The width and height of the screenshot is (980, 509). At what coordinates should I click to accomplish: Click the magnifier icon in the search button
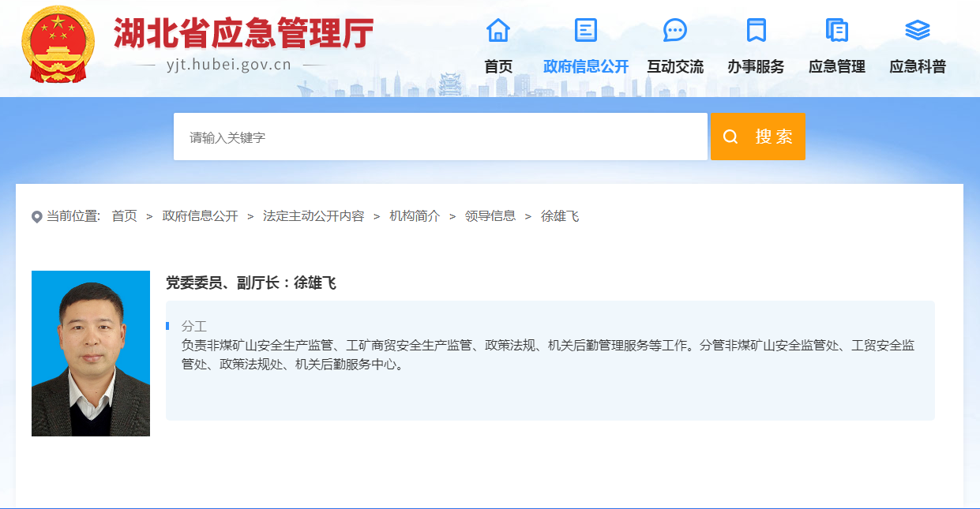[729, 137]
